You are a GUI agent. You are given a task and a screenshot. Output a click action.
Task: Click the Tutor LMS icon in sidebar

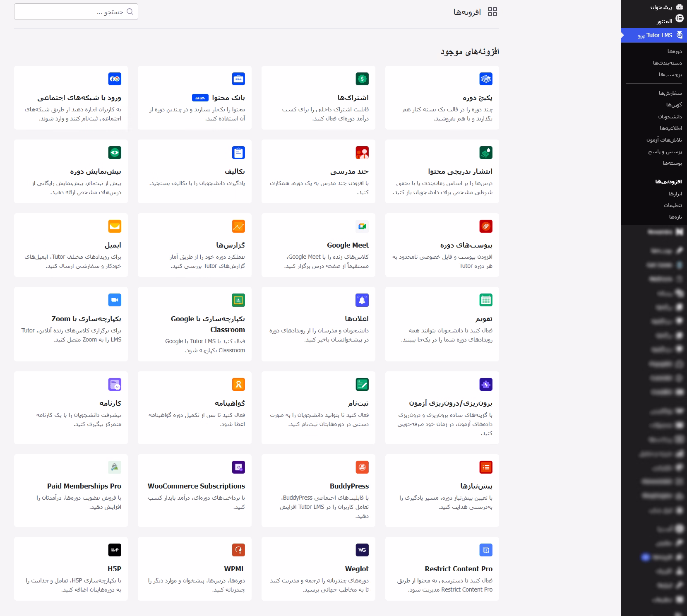click(x=679, y=35)
